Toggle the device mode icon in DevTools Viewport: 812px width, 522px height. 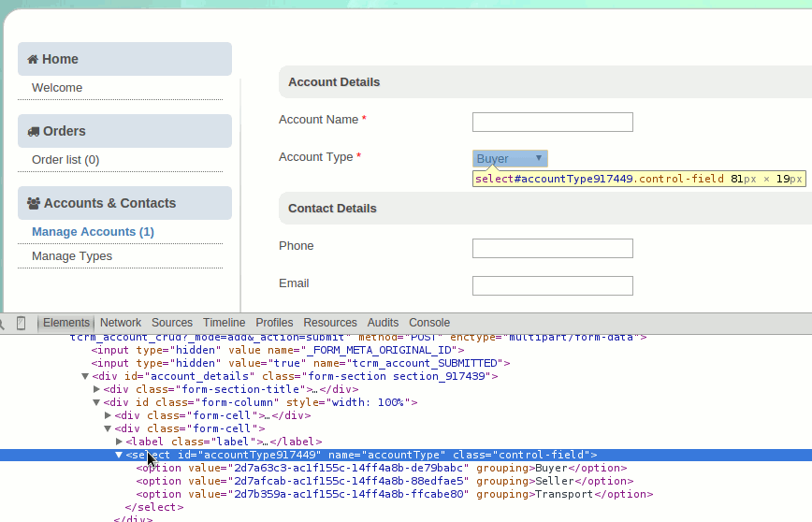click(22, 323)
